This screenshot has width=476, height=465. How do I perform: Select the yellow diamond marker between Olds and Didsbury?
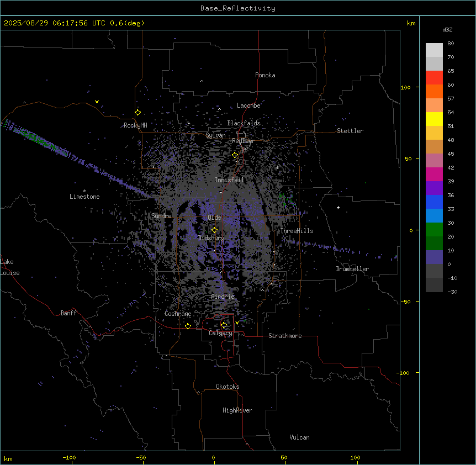coord(214,230)
